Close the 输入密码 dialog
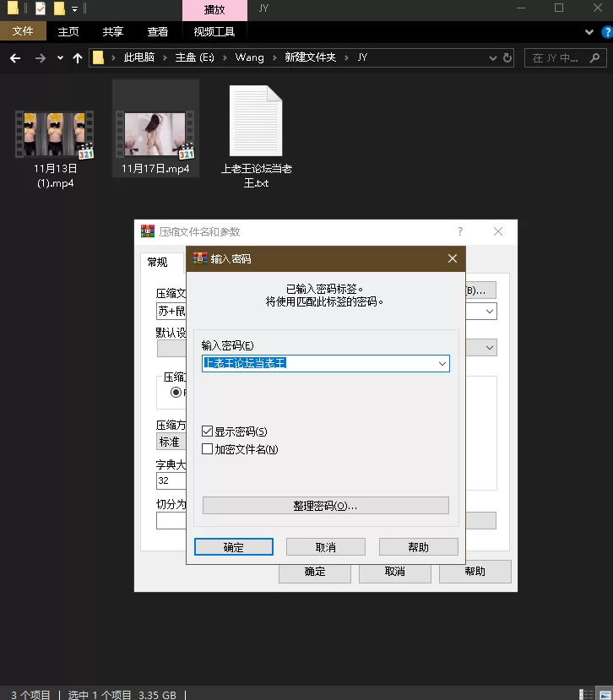Image resolution: width=613 pixels, height=700 pixels. 453,258
